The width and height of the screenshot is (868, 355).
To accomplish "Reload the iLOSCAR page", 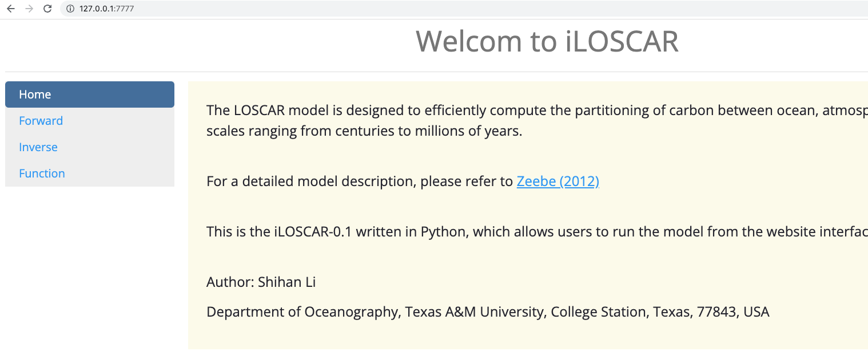I will [x=47, y=9].
